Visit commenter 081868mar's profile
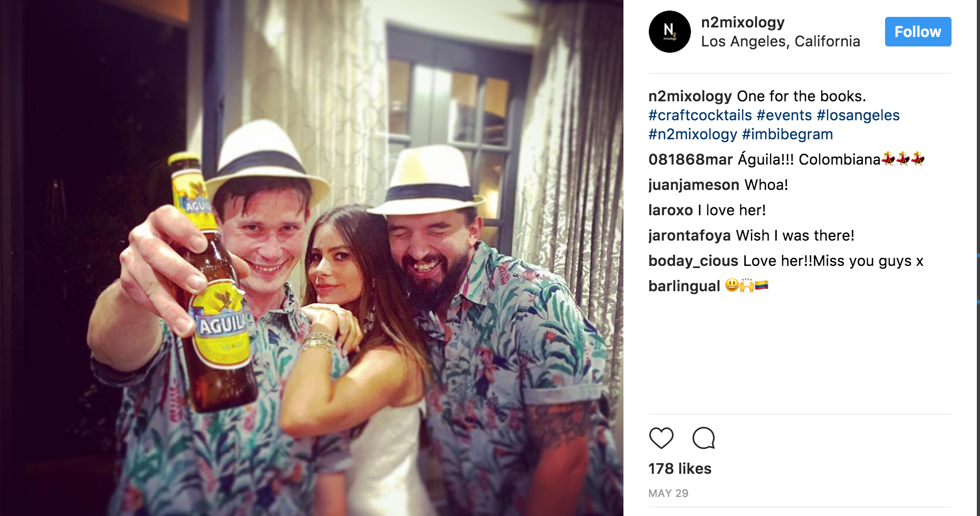 tap(690, 159)
